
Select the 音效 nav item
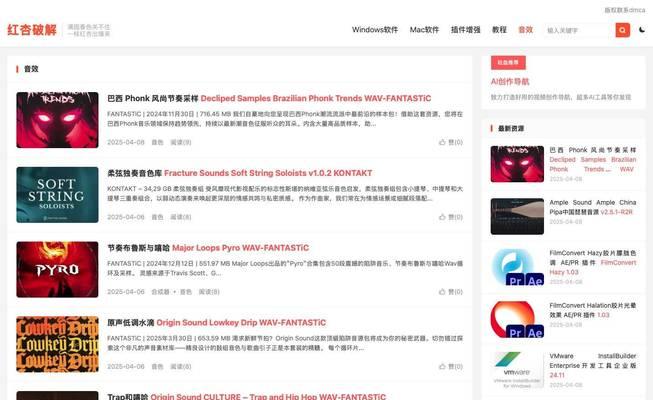coord(526,30)
